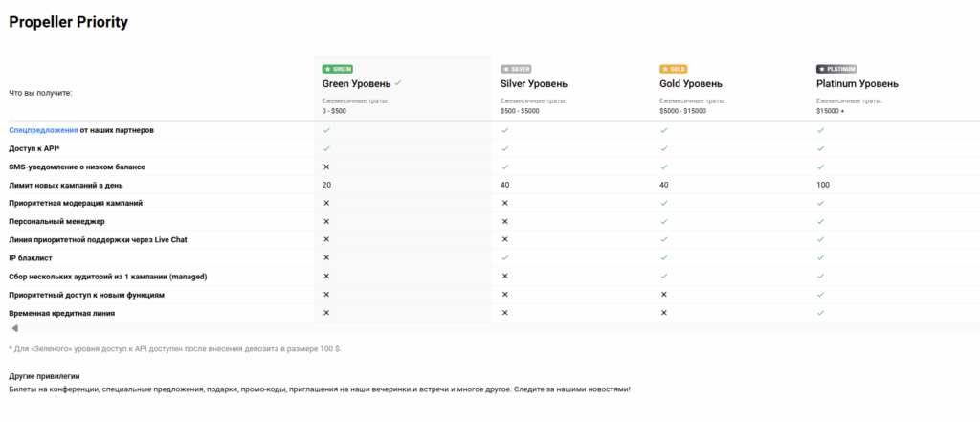Click the API deposit footnote text
This screenshot has height=422, width=980.
pos(175,349)
